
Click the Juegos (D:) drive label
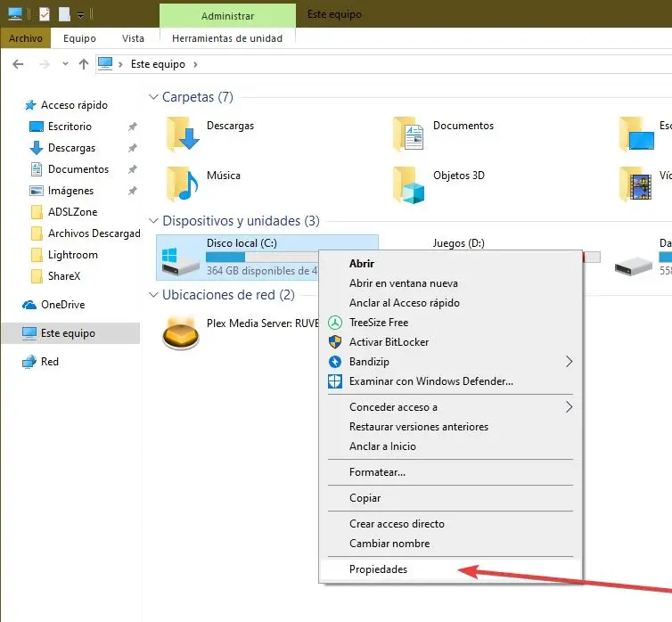[459, 243]
